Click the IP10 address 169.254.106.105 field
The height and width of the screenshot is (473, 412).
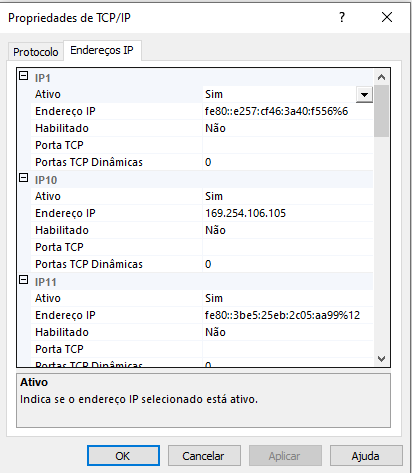click(x=288, y=213)
